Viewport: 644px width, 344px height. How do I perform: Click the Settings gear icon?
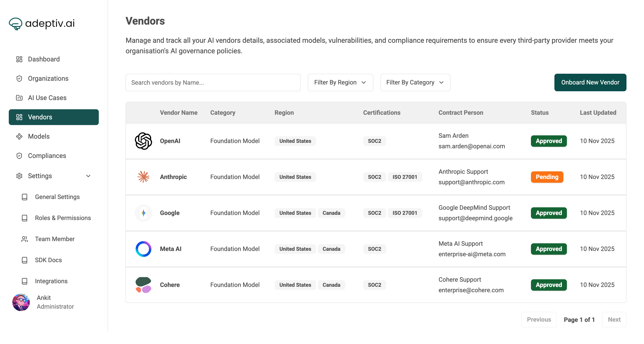(19, 176)
